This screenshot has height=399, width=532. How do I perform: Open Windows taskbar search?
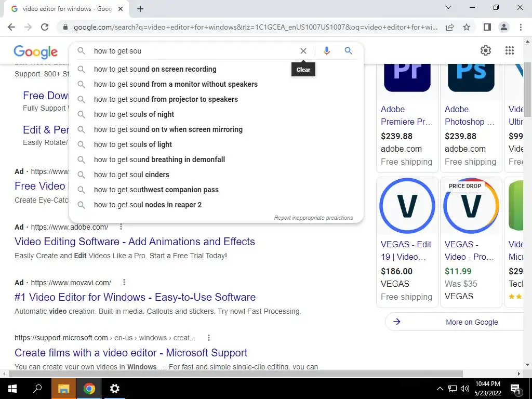pyautogui.click(x=37, y=389)
